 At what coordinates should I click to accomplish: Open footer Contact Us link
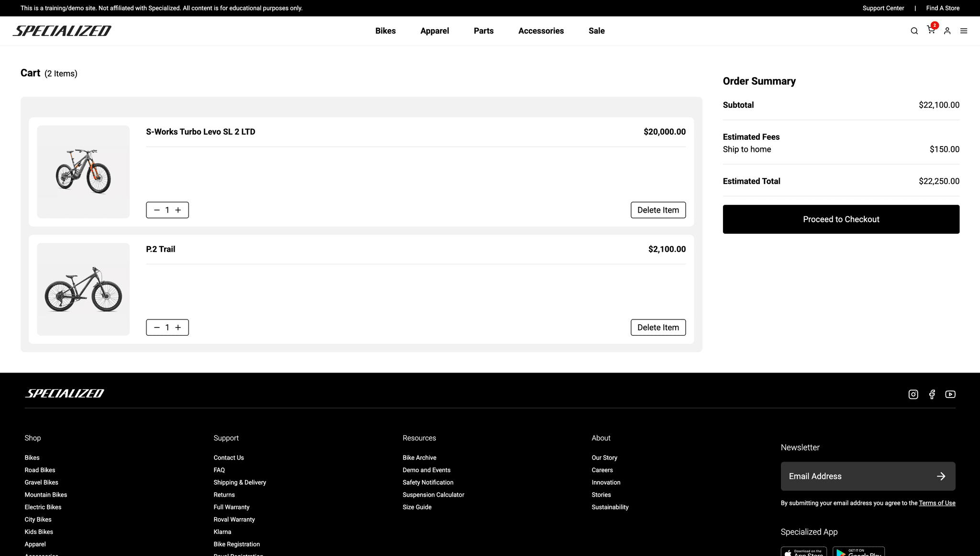tap(229, 458)
